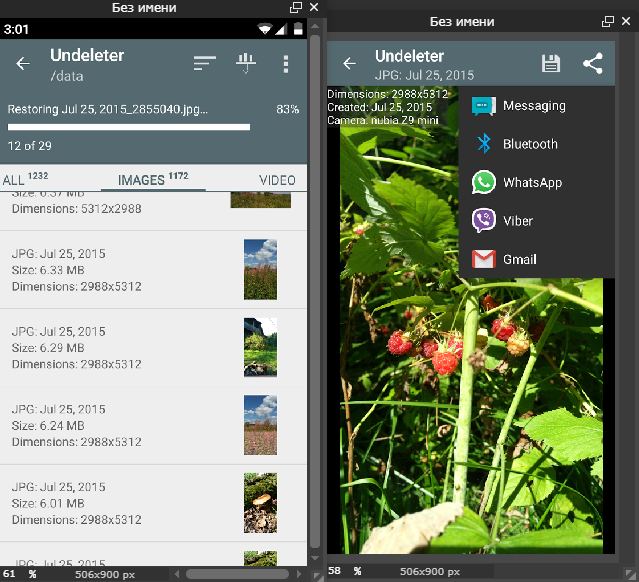The height and width of the screenshot is (582, 639).
Task: Restore down the left window
Action: click(295, 7)
